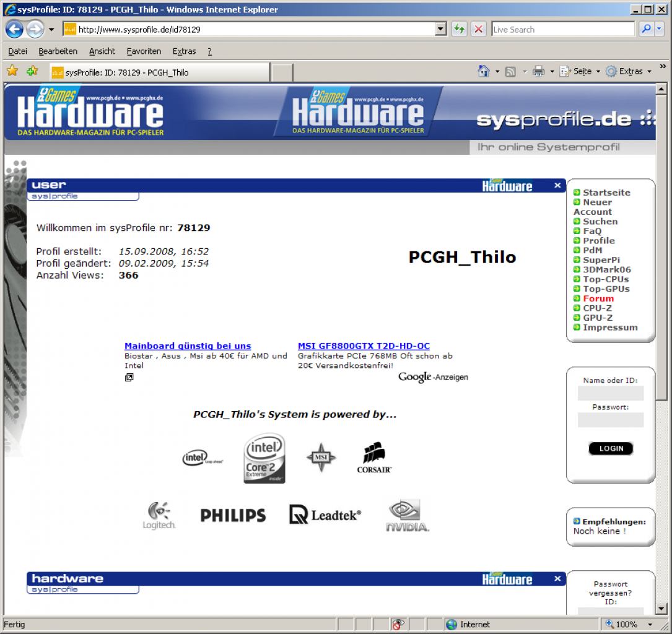The height and width of the screenshot is (634, 672).
Task: Click the toolbar overflow chevron
Action: coord(663,66)
